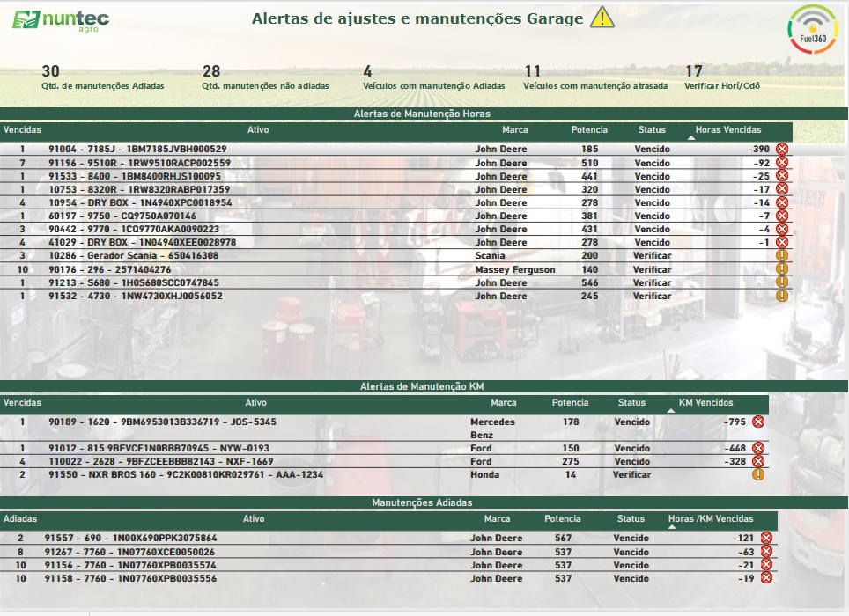Screen dimensions: 849x616
Task: Select the Alertas de Manutenção KM banner
Action: click(424, 386)
